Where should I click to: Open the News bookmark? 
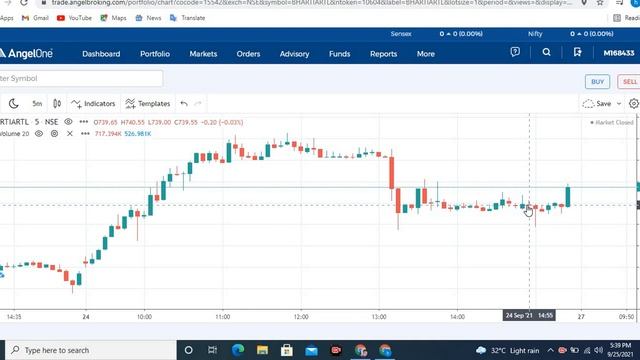click(x=148, y=18)
